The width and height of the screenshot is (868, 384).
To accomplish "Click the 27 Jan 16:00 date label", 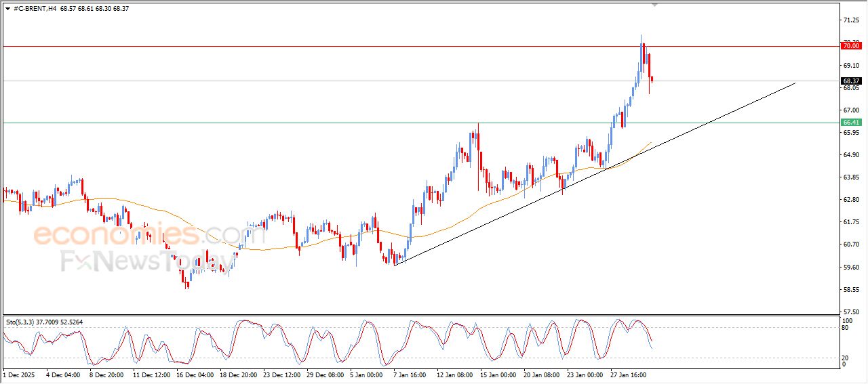I will point(629,374).
